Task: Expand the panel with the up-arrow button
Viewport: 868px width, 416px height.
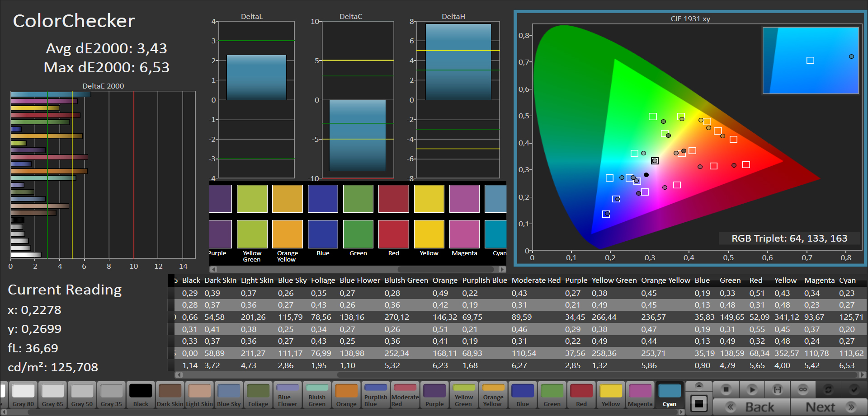Action: (699, 386)
